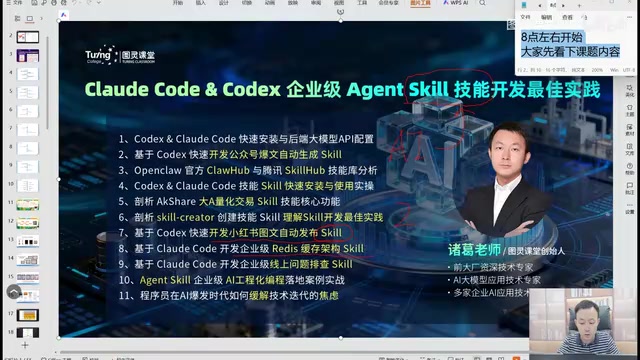Switch to the 开始 ribbon tab

click(x=178, y=2)
